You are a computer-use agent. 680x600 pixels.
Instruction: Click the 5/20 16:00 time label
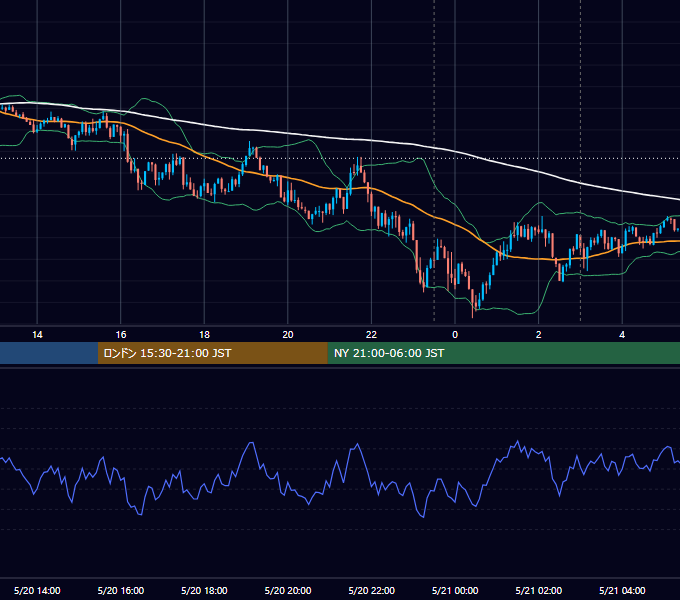[121, 590]
